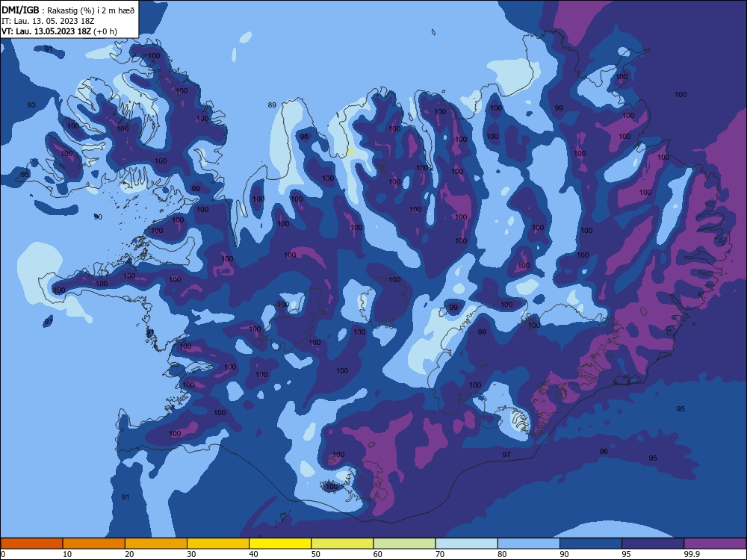Click the pale green 60-70 legend swatch

click(404, 544)
